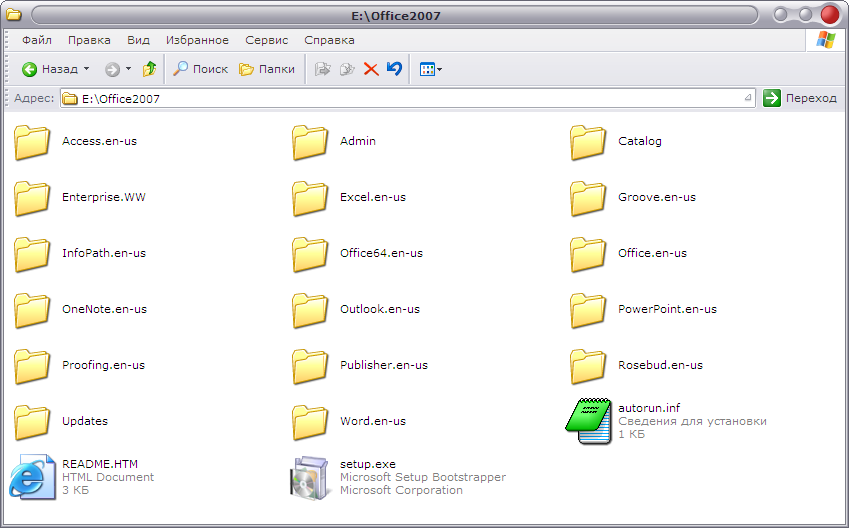Image resolution: width=849 pixels, height=528 pixels.
Task: Select the README.HTM document icon
Action: click(x=31, y=477)
